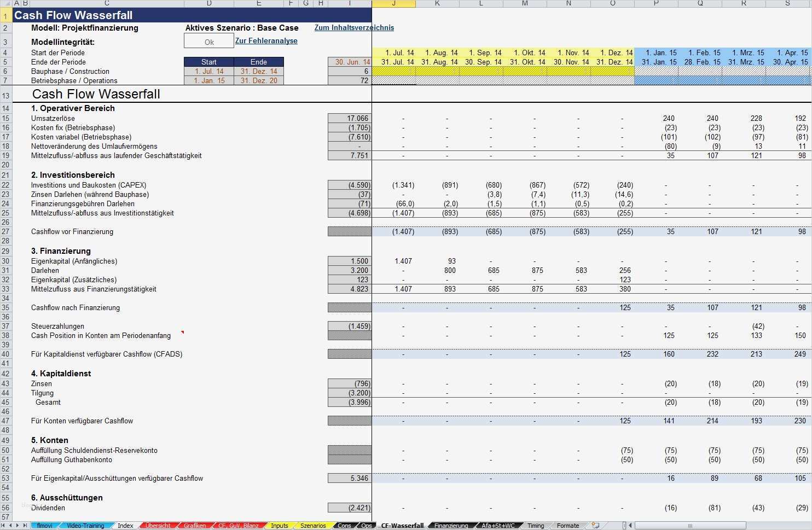
Task: Click the Zum Inhaltsverzeichnis hyperlink
Action: [353, 27]
